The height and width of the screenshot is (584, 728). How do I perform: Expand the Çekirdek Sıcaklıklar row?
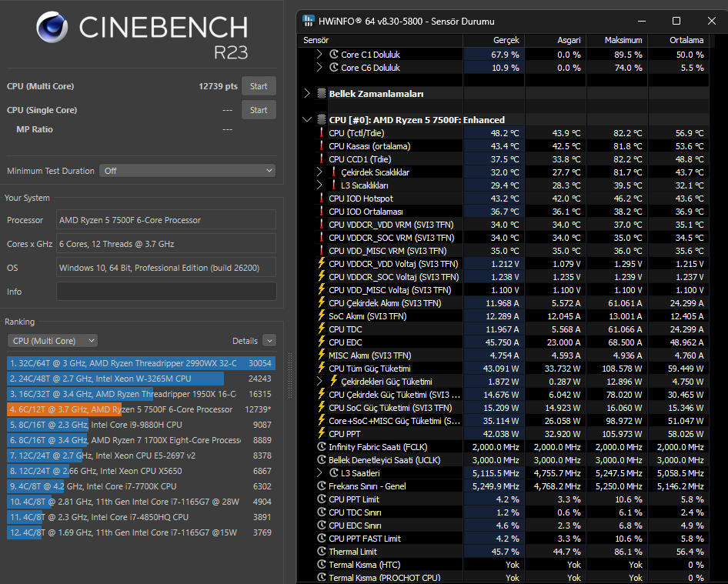coord(319,172)
